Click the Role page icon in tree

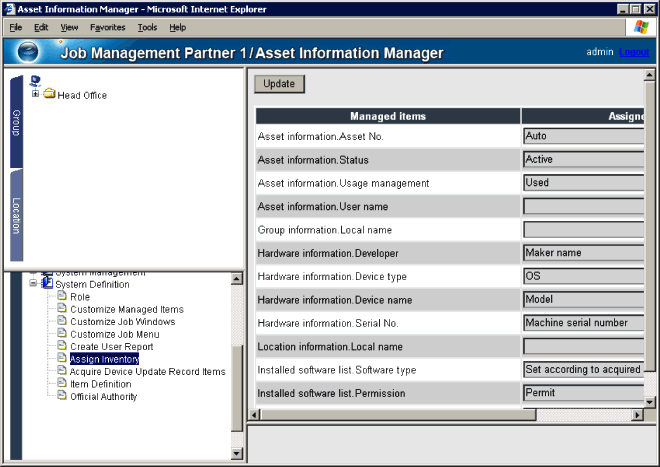62,297
